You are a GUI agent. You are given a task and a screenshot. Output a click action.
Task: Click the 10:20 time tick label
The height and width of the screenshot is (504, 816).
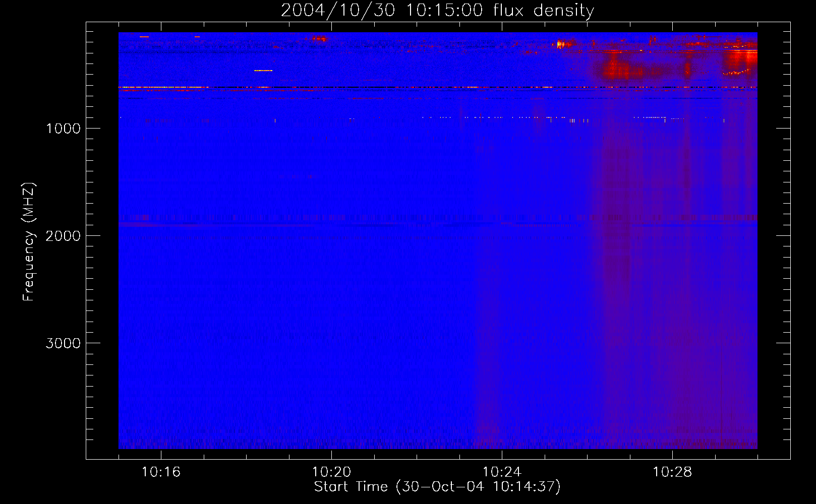pyautogui.click(x=331, y=472)
